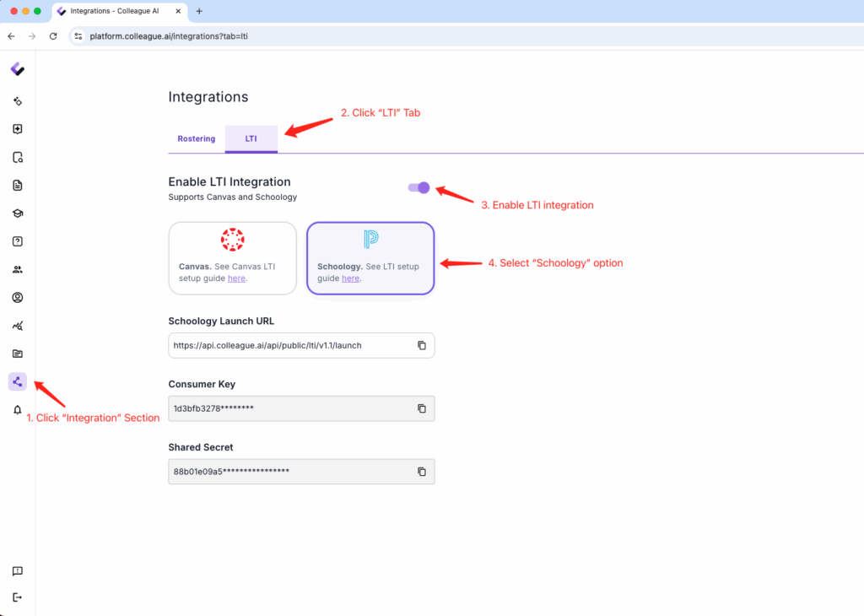Click the people group icon in sidebar
The width and height of the screenshot is (864, 616).
[18, 269]
